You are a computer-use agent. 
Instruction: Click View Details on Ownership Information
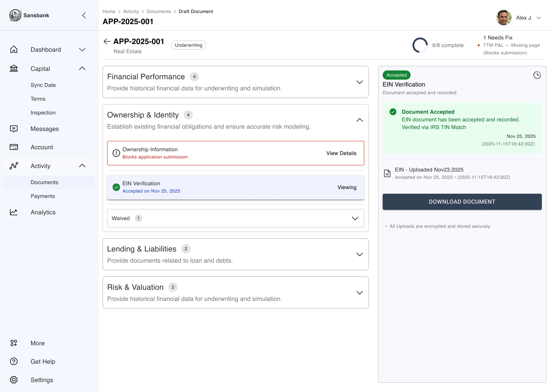coord(341,153)
